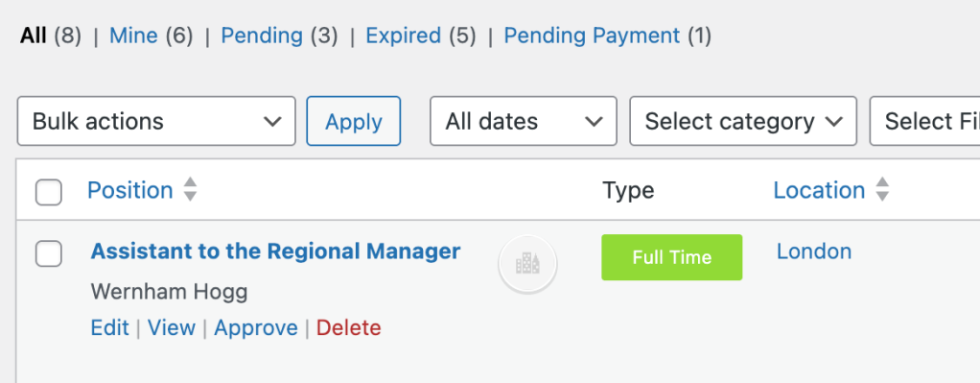Filter by Expired listings

[403, 36]
